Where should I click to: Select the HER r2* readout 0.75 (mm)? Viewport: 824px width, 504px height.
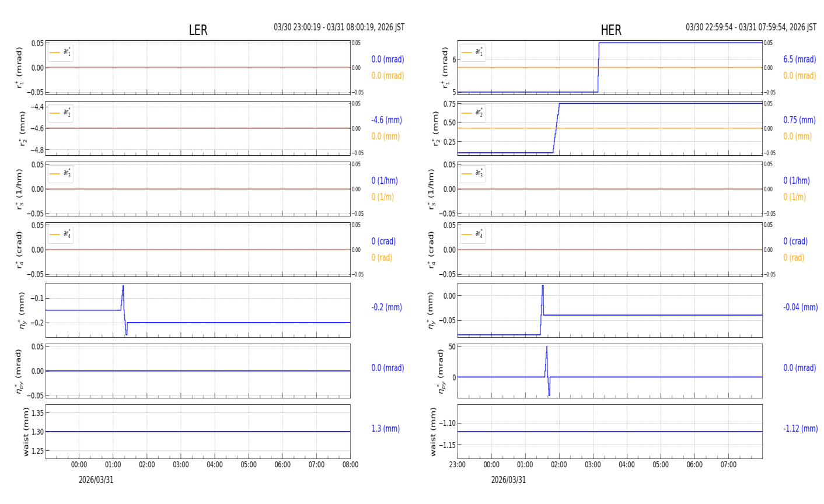click(x=799, y=120)
